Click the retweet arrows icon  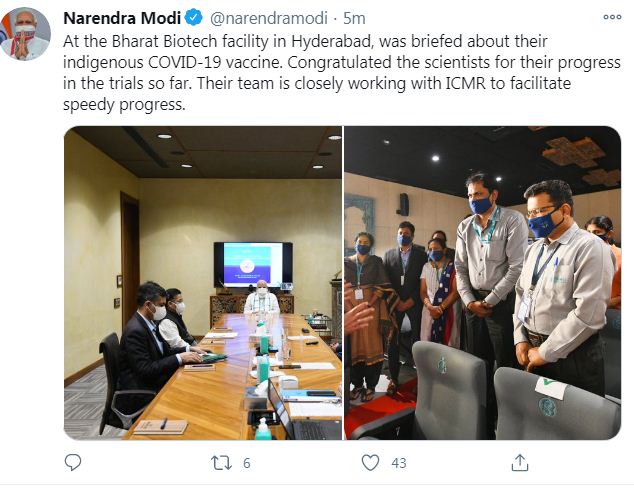tap(222, 463)
